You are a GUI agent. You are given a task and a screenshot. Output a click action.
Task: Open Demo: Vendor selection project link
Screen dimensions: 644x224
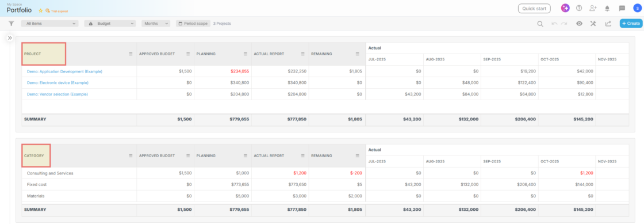[x=57, y=94]
